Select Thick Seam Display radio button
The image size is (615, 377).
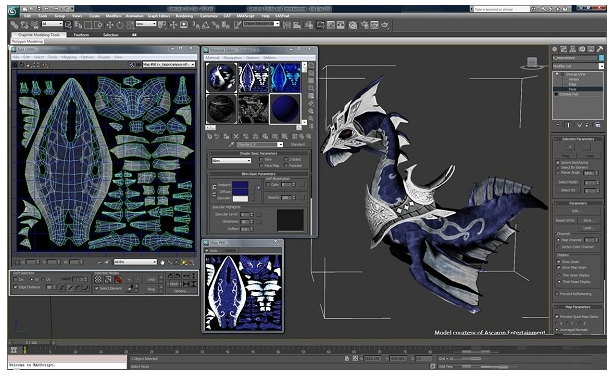tap(558, 282)
